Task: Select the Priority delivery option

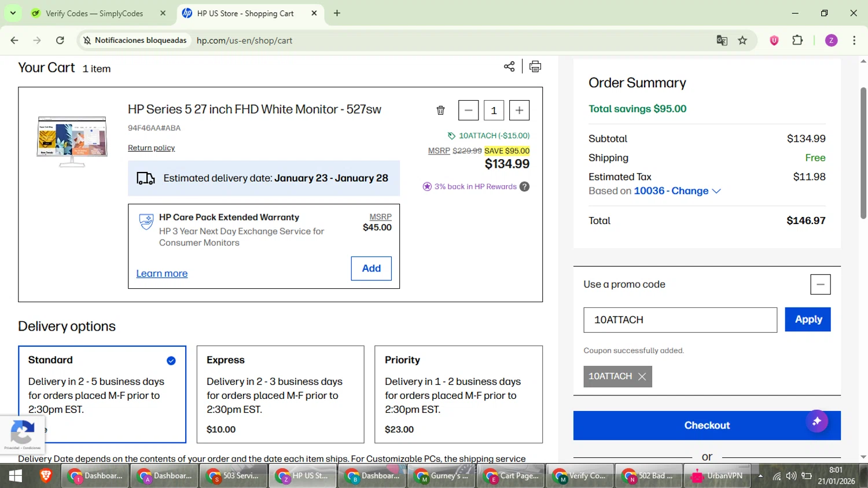Action: [x=458, y=394]
